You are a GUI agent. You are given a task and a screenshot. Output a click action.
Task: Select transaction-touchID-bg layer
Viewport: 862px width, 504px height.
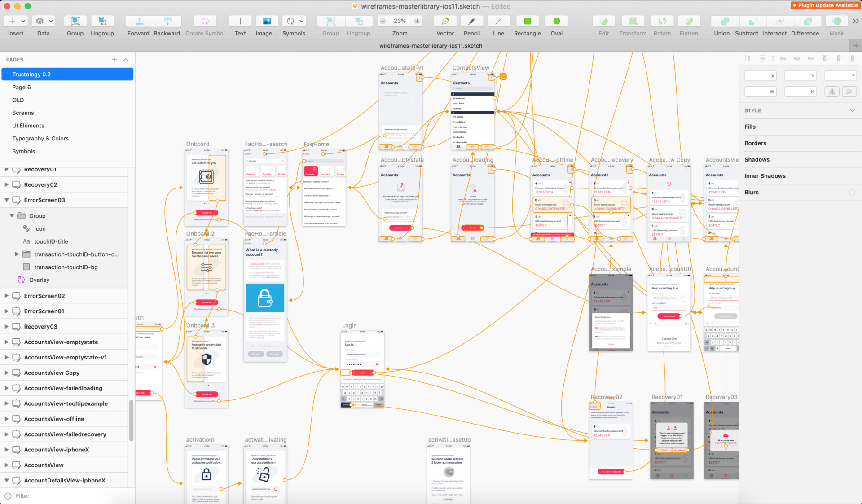pos(64,267)
